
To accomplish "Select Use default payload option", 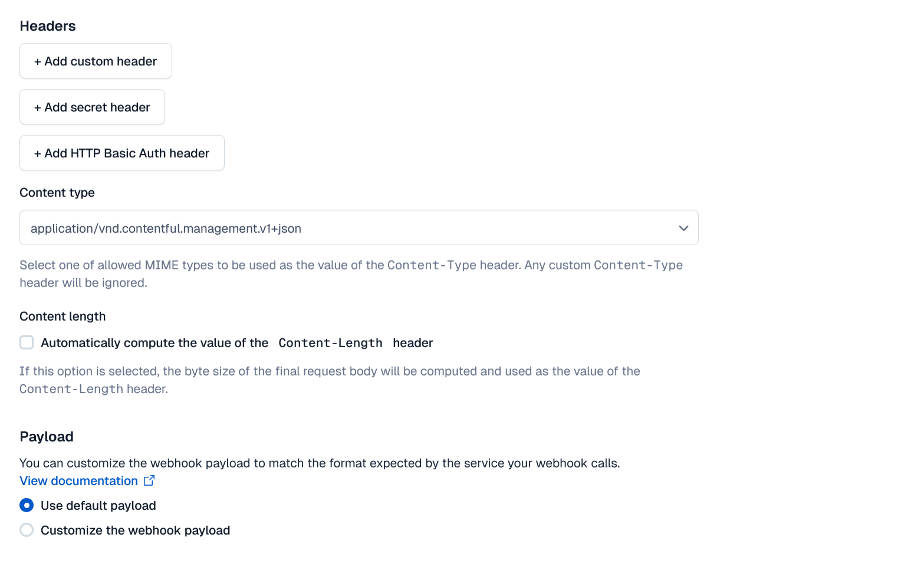I will click(x=26, y=505).
